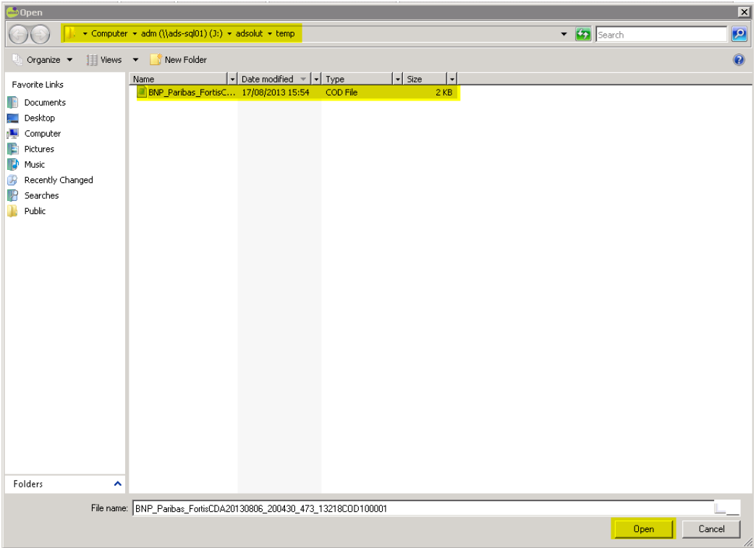
Task: Expand the Date modified column dropdown
Action: [x=315, y=79]
